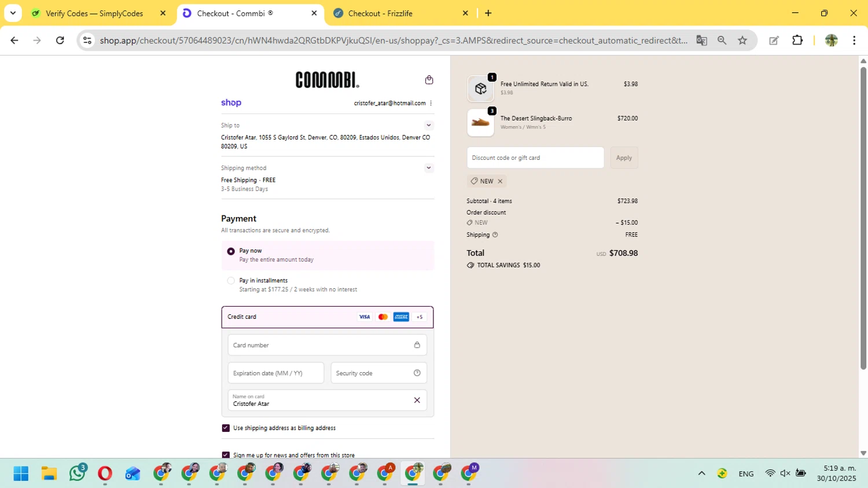Click lock icon in card number field

tap(417, 345)
